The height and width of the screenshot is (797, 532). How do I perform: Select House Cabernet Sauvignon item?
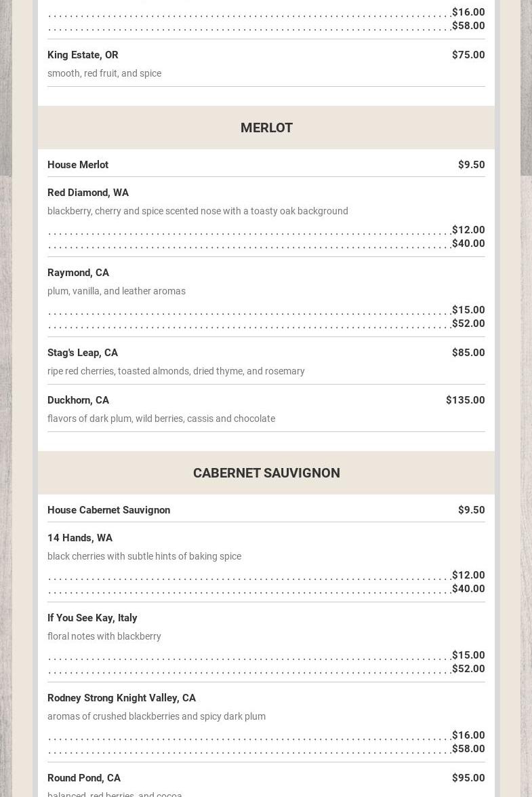click(108, 510)
